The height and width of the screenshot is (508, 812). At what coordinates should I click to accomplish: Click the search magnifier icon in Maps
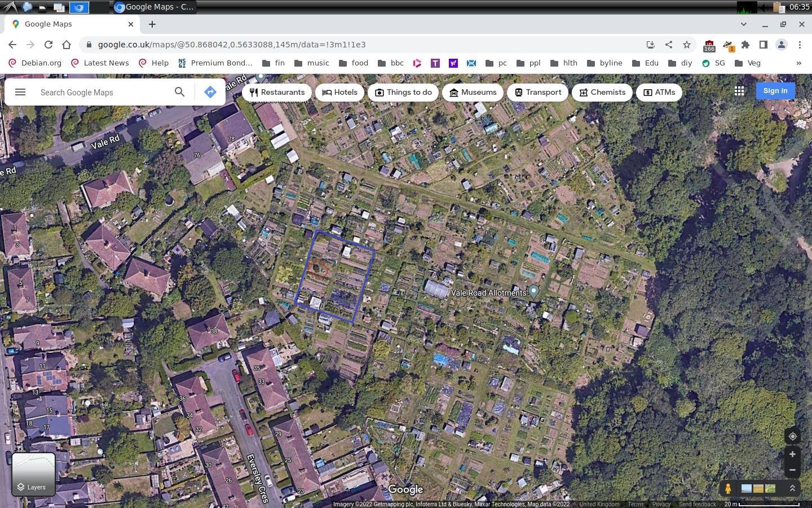tap(179, 91)
